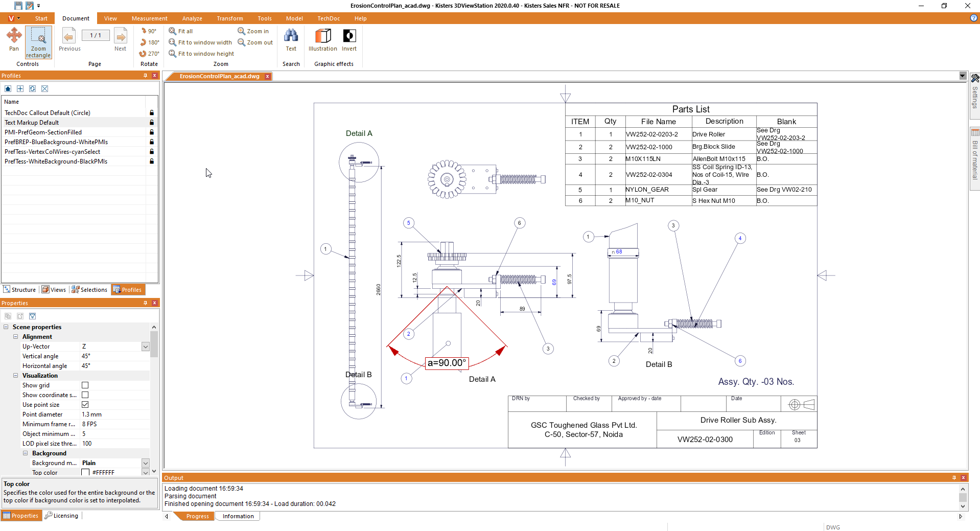Collapse the Visualization property group
The width and height of the screenshot is (980, 531).
click(15, 376)
